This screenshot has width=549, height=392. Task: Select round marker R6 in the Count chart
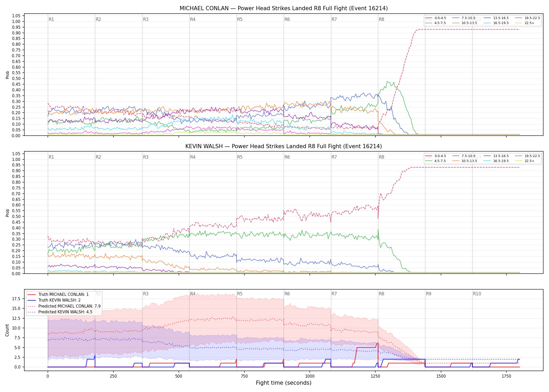point(287,294)
